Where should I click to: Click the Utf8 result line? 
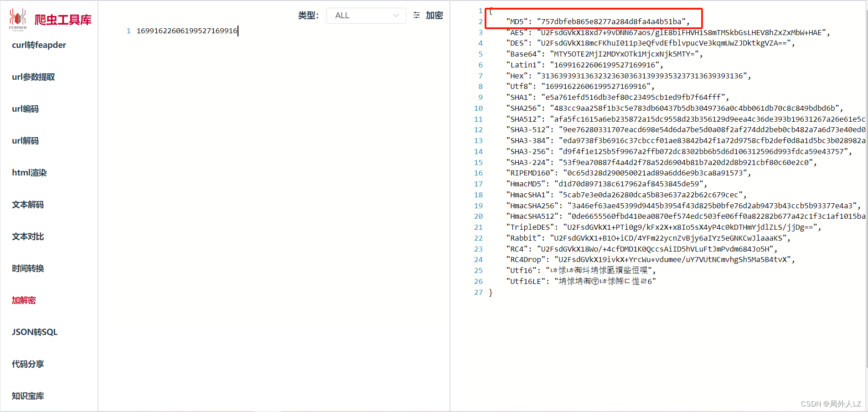(580, 87)
